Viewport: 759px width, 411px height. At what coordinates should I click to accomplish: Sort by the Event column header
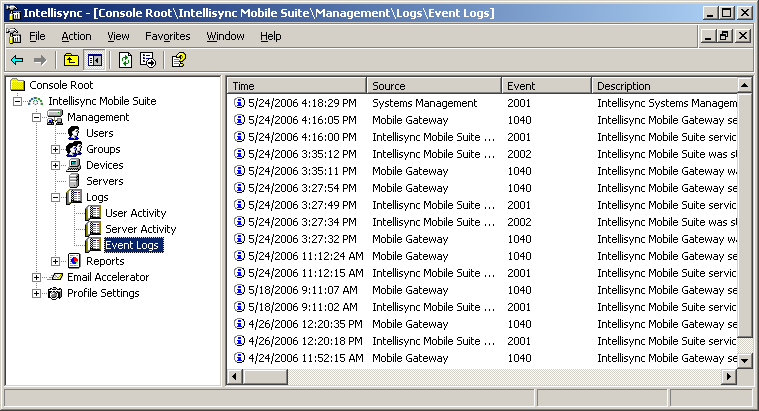coord(546,86)
